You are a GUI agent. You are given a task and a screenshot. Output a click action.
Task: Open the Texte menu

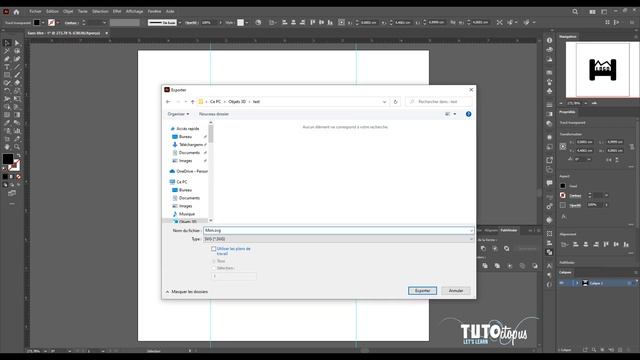(83, 11)
